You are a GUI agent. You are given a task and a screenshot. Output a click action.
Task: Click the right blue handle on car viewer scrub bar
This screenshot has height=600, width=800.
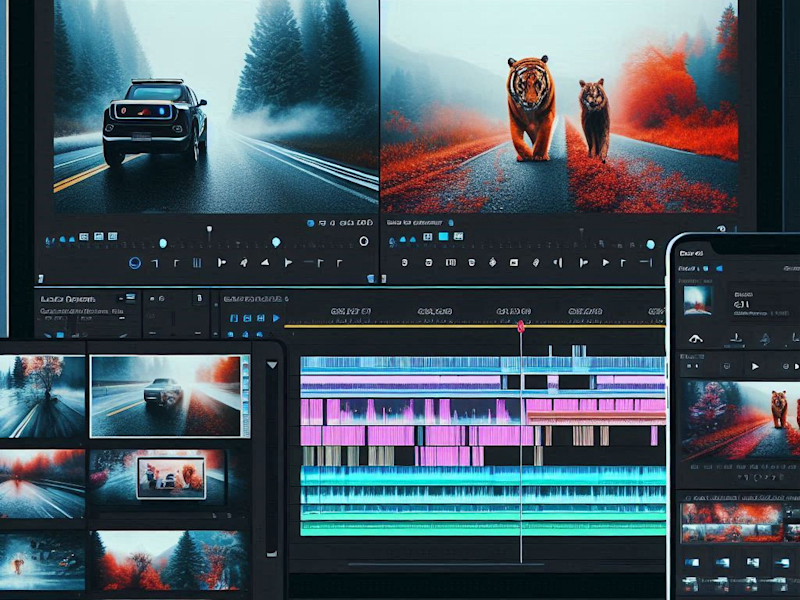click(x=276, y=242)
